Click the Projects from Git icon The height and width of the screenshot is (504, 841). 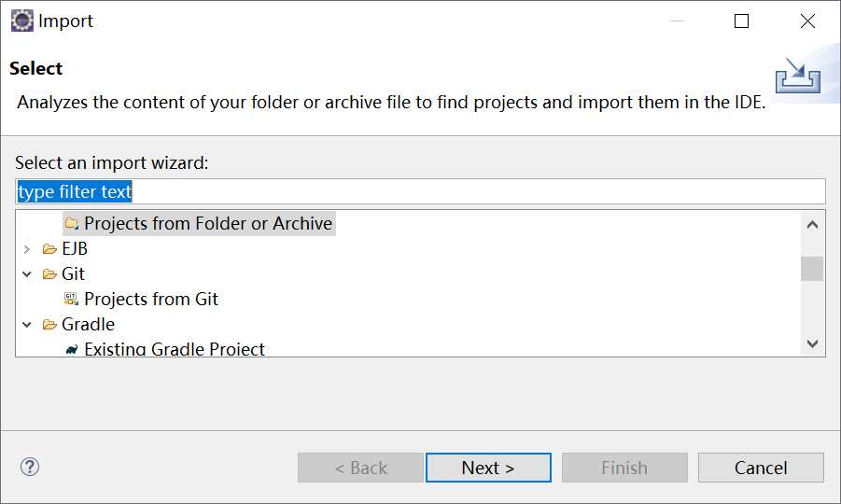coord(71,299)
